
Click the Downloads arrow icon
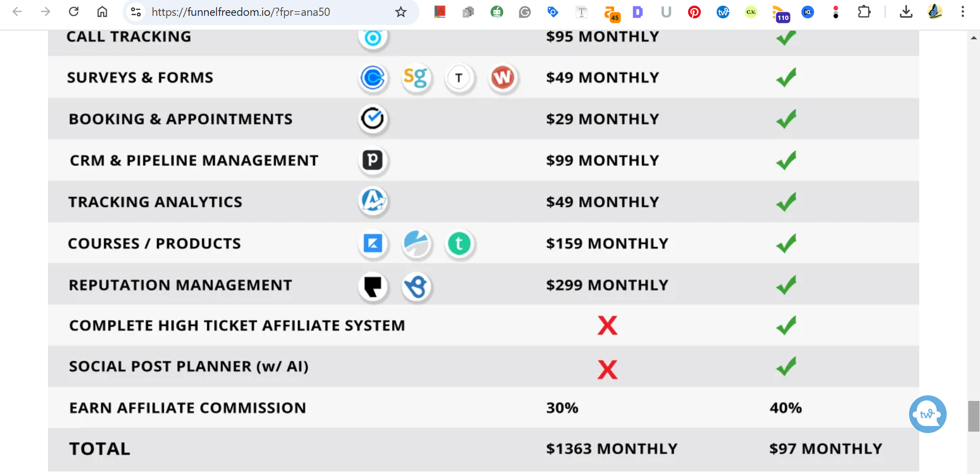906,12
